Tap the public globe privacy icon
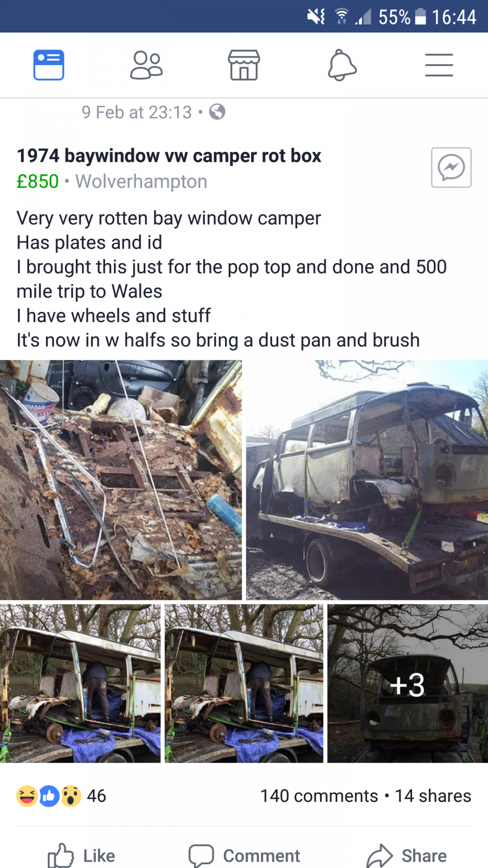 click(217, 112)
